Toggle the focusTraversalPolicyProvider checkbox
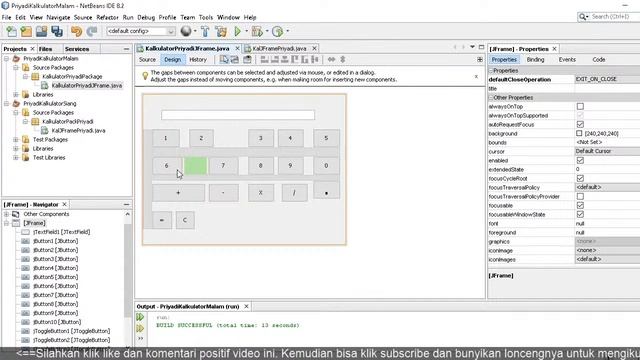The image size is (640, 360). click(580, 196)
